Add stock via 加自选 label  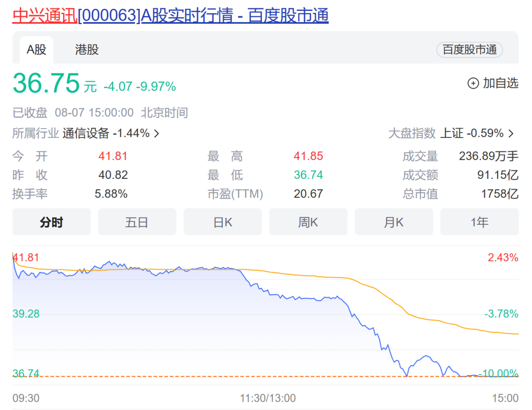click(x=500, y=83)
